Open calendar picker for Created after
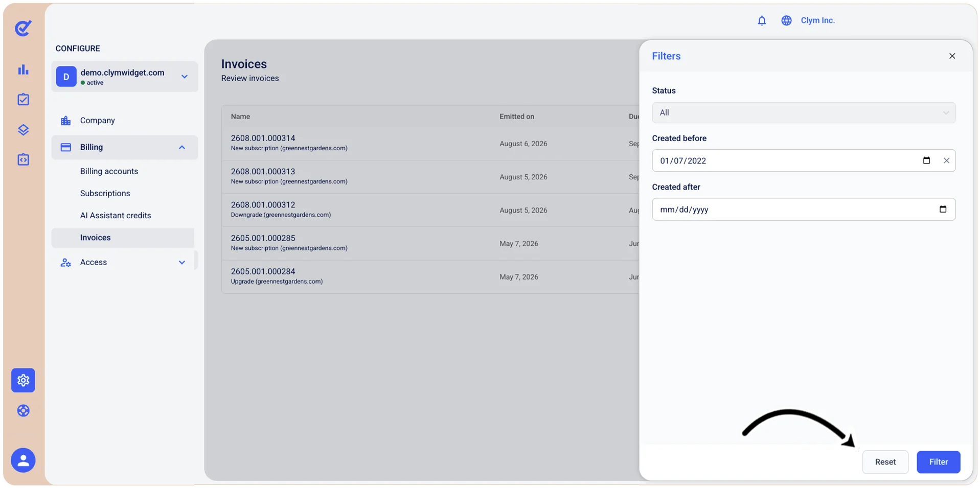This screenshot has height=488, width=980. pos(943,209)
